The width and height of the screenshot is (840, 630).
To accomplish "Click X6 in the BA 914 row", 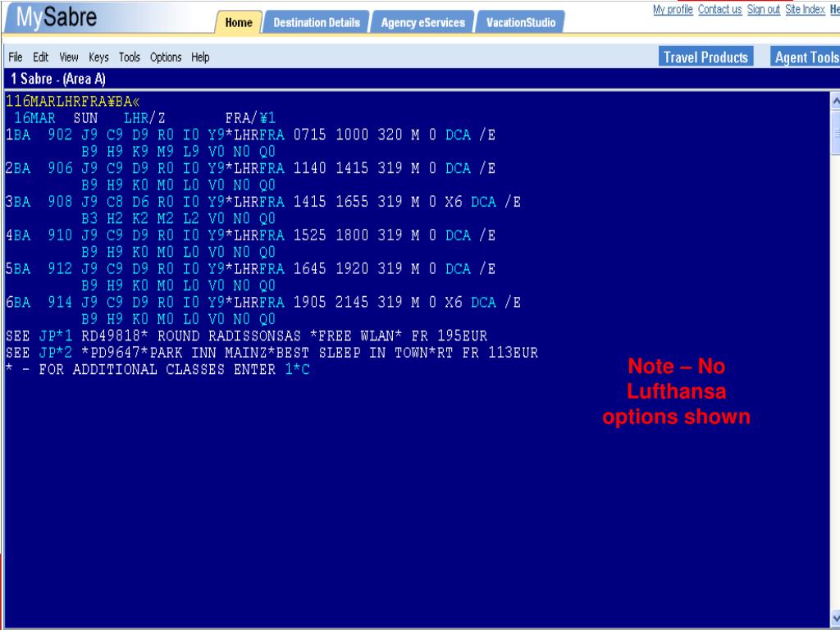I will [453, 302].
